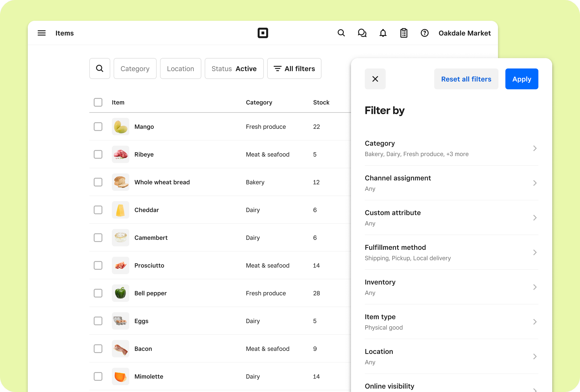580x392 pixels.
Task: Open the notifications bell
Action: 383,33
